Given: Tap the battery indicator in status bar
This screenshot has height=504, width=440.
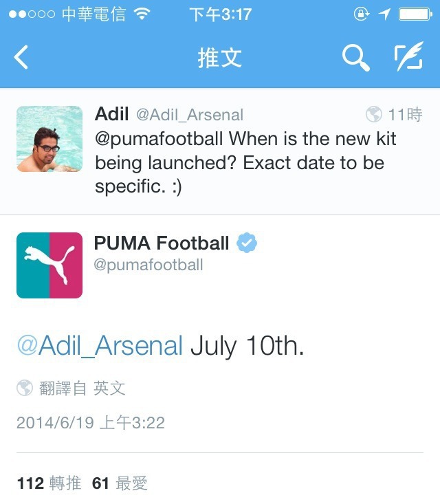Looking at the screenshot, I should pyautogui.click(x=414, y=14).
